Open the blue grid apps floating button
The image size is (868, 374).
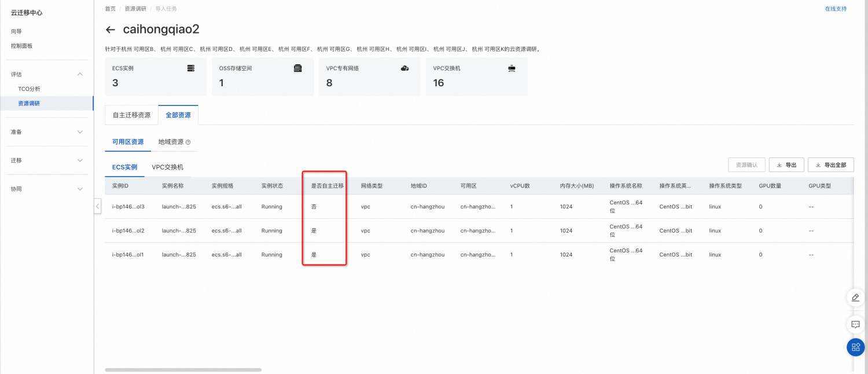click(x=856, y=347)
